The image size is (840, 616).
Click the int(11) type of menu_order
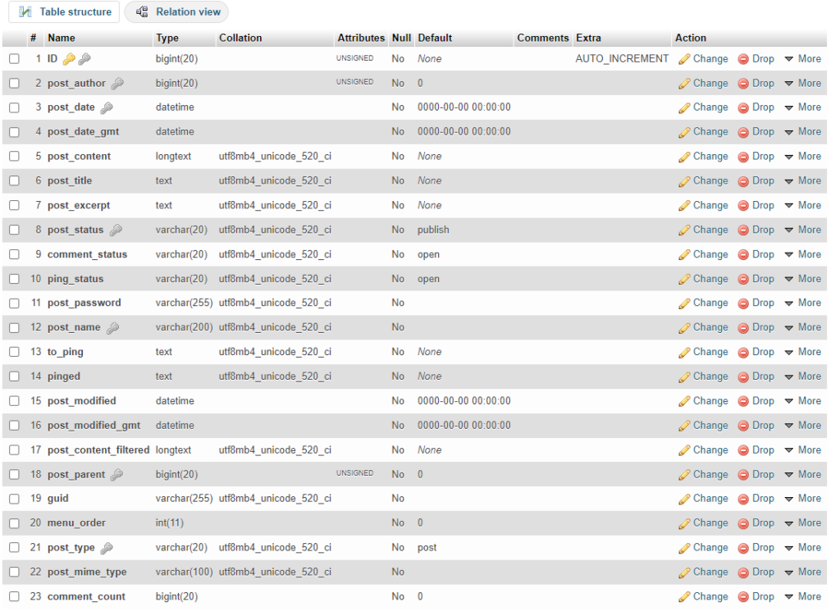tap(169, 522)
